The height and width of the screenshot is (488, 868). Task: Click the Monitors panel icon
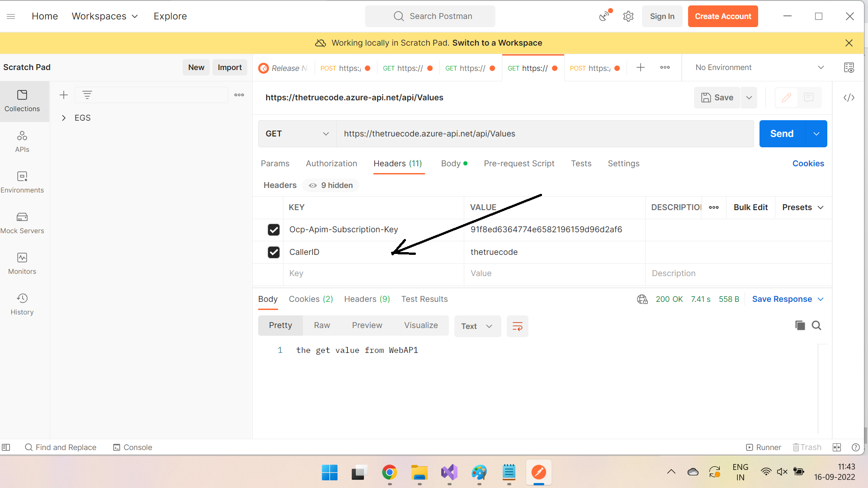[22, 258]
